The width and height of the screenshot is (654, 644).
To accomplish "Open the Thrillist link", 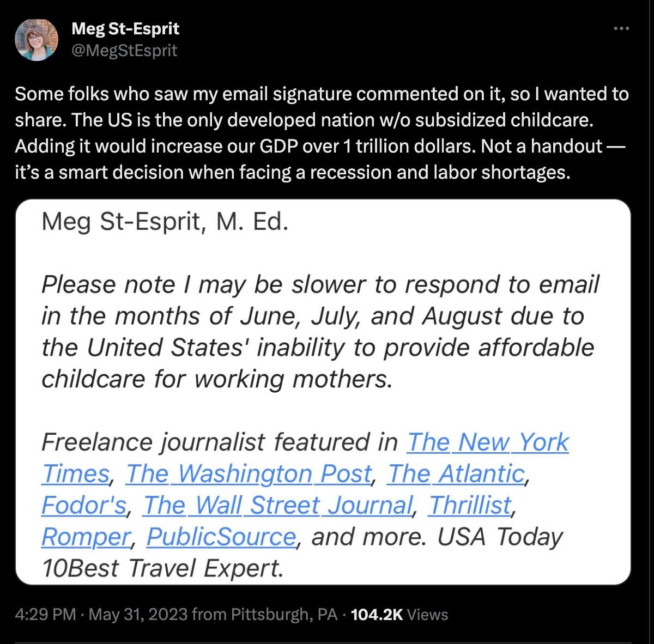I will pos(470,506).
